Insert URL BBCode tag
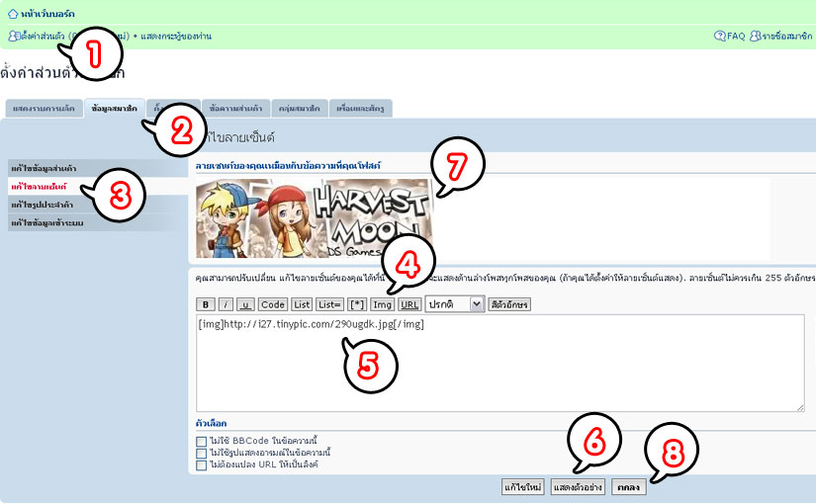The width and height of the screenshot is (816, 504). pyautogui.click(x=409, y=304)
